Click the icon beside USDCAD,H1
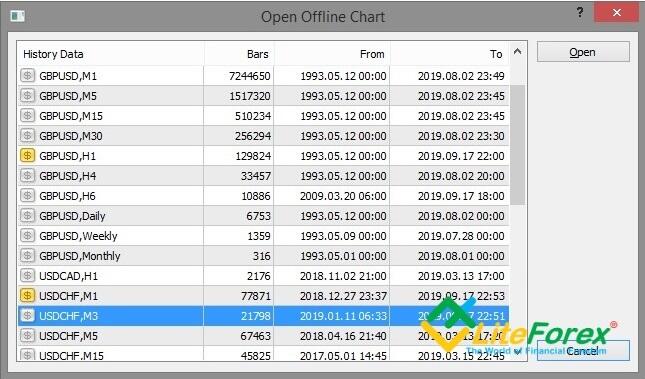This screenshot has width=645, height=379. click(28, 276)
